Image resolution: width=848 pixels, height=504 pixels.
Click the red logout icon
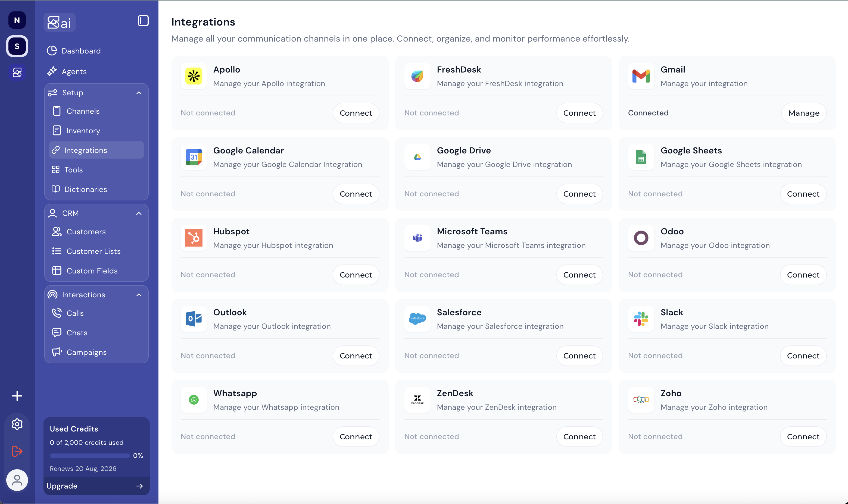click(17, 451)
